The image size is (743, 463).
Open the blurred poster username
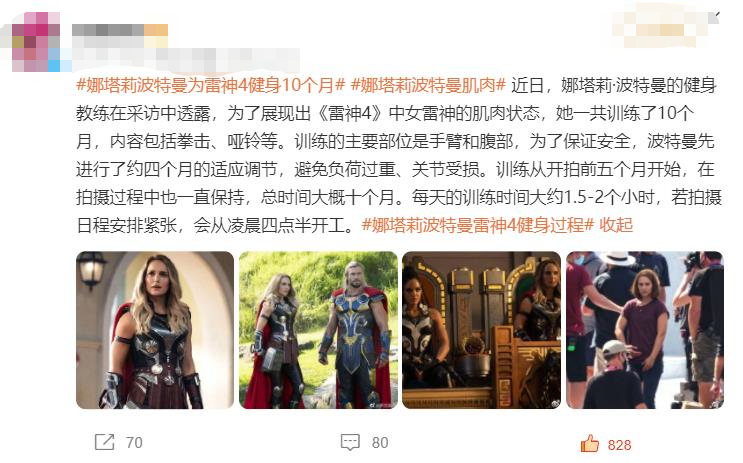[120, 30]
